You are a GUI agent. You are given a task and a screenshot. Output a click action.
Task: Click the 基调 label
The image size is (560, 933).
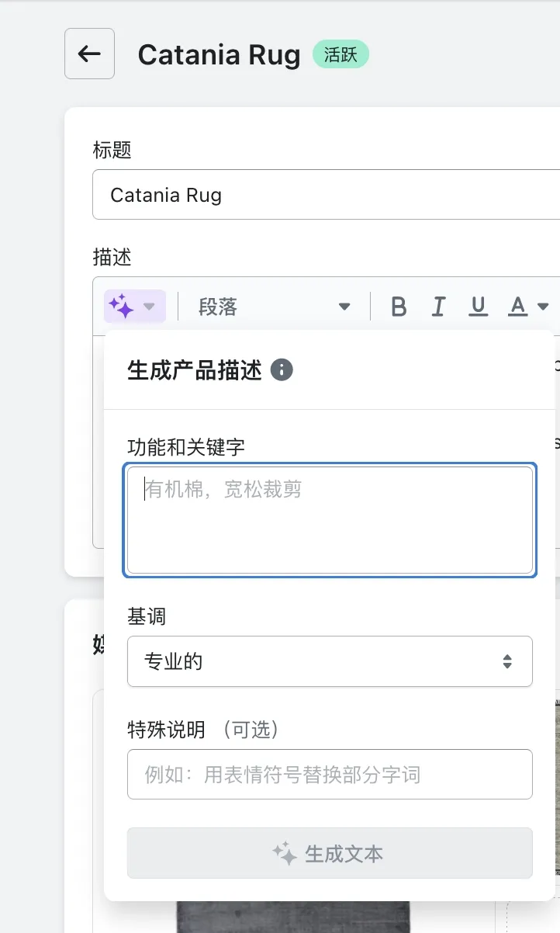[147, 617]
